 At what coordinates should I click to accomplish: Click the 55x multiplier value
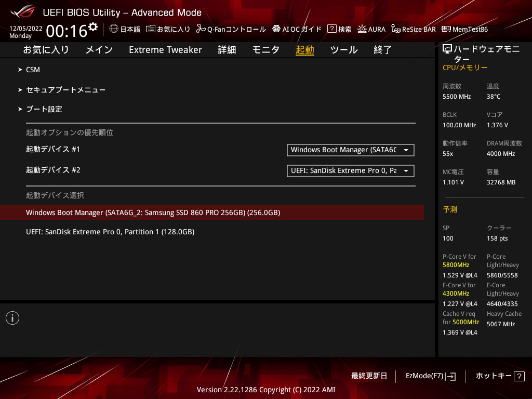(448, 154)
